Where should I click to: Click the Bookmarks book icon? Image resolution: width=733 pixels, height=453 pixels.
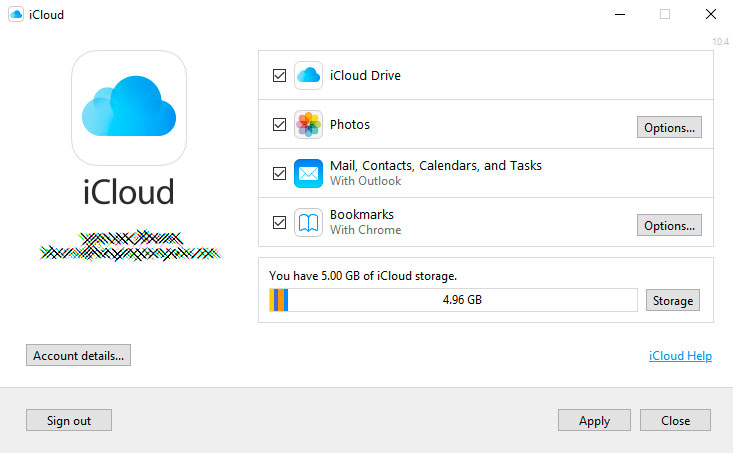pos(308,223)
